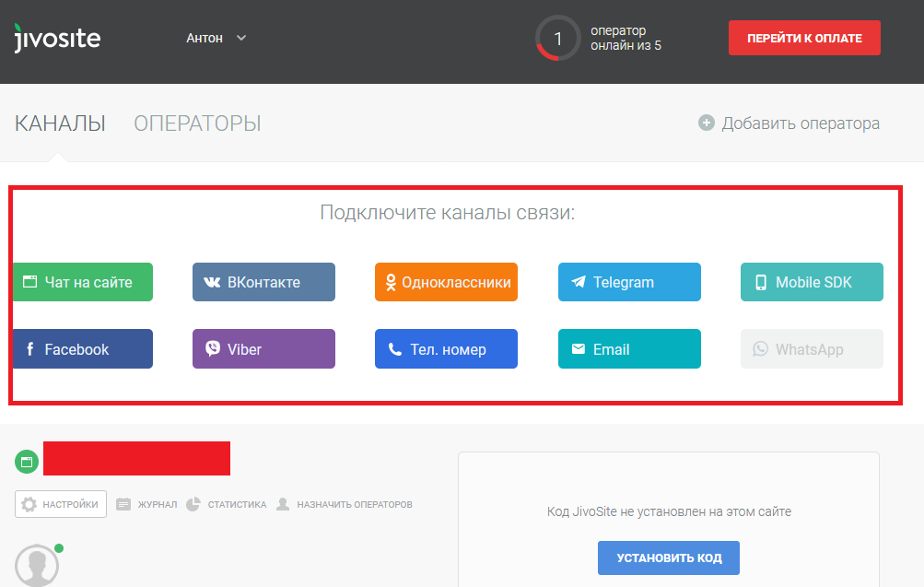Click the УСТАНОВИТЬ КОД button
Image resolution: width=924 pixels, height=587 pixels.
(668, 558)
